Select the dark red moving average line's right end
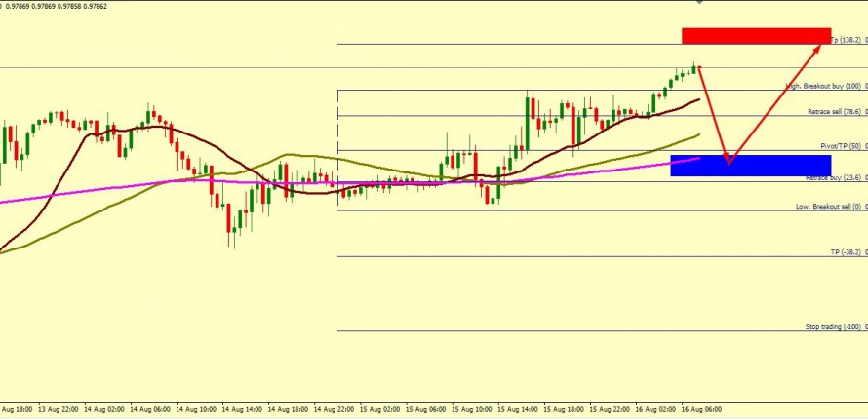 [698, 99]
